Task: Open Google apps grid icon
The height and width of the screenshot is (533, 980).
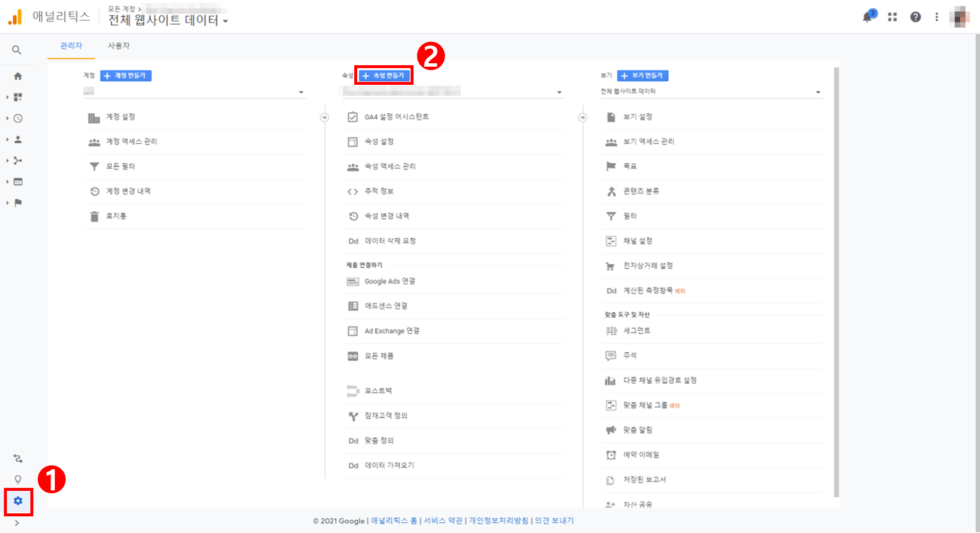Action: 892,17
